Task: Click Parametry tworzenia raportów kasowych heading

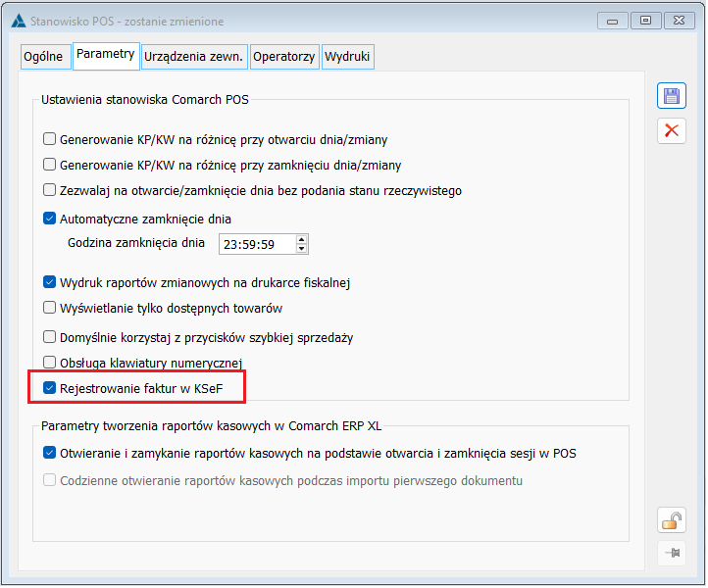Action: point(211,426)
